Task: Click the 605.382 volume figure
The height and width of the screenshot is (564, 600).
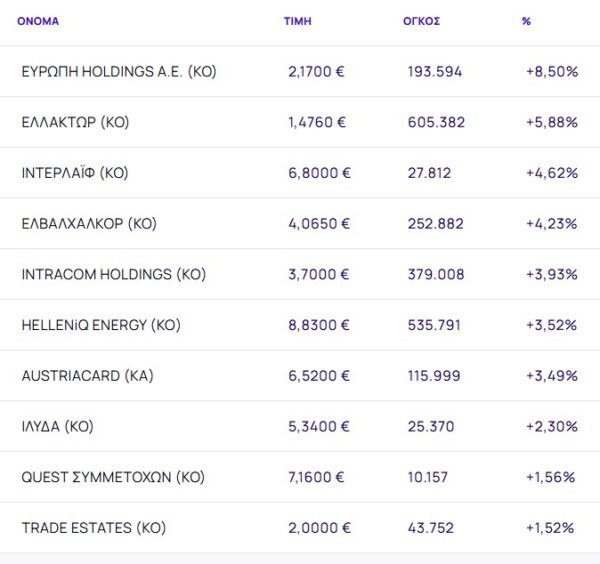Action: [x=436, y=123]
